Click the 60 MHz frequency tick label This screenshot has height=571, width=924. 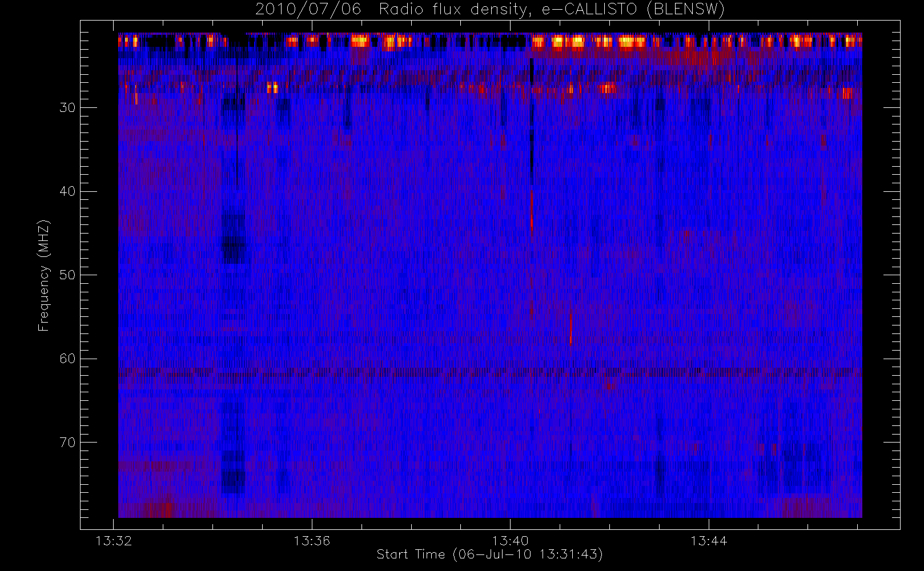click(67, 359)
